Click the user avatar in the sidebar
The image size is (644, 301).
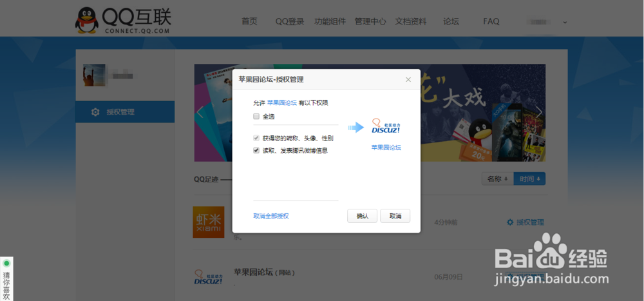94,75
